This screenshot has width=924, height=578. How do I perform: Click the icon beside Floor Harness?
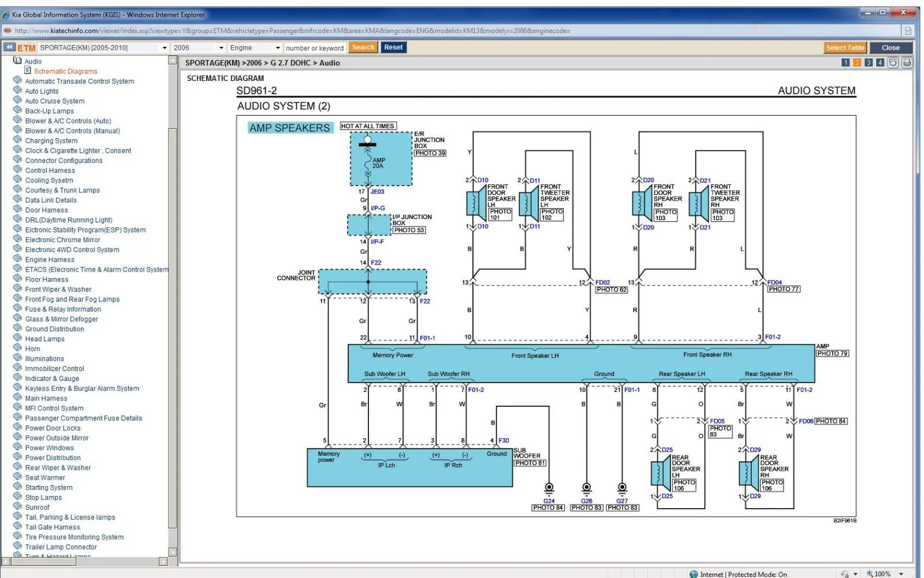[17, 279]
